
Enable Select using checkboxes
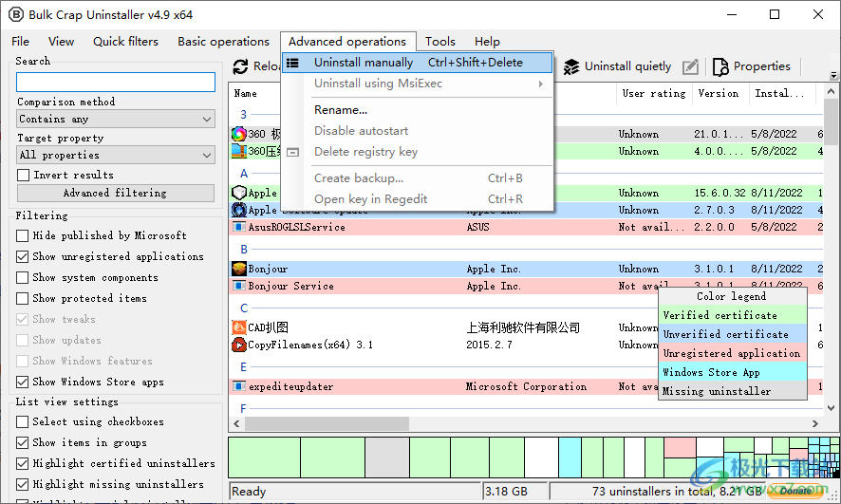pyautogui.click(x=23, y=422)
